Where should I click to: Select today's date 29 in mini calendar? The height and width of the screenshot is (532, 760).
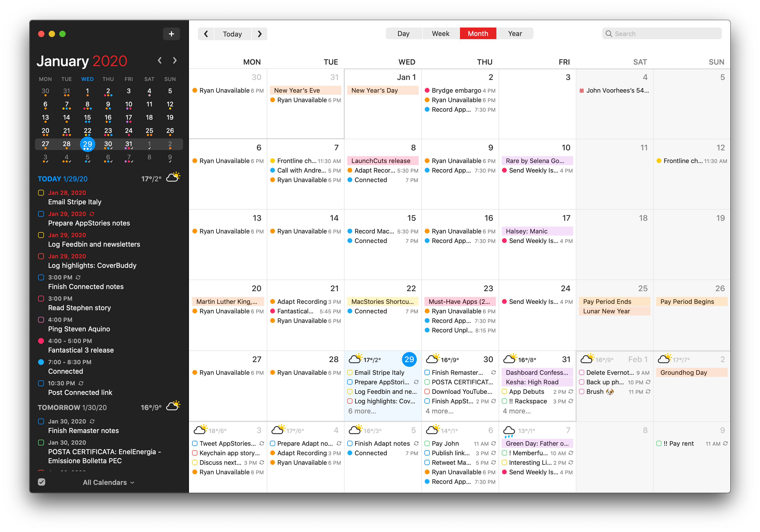point(87,144)
